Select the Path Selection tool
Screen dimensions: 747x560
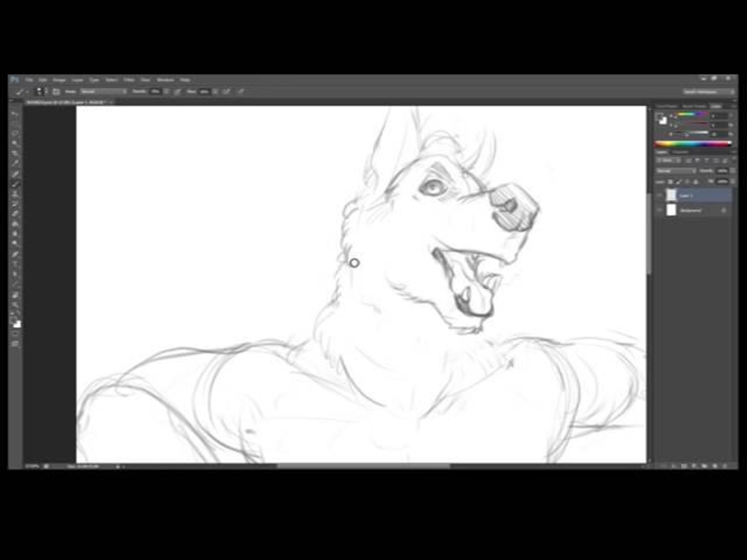click(15, 274)
